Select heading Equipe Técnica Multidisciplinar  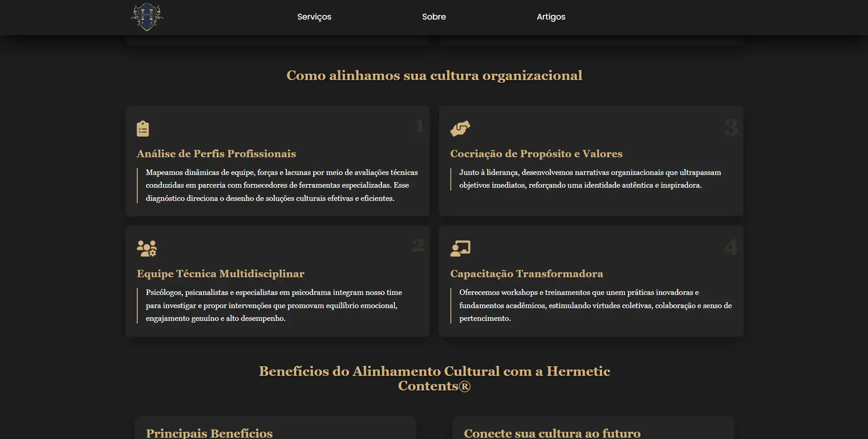(220, 274)
